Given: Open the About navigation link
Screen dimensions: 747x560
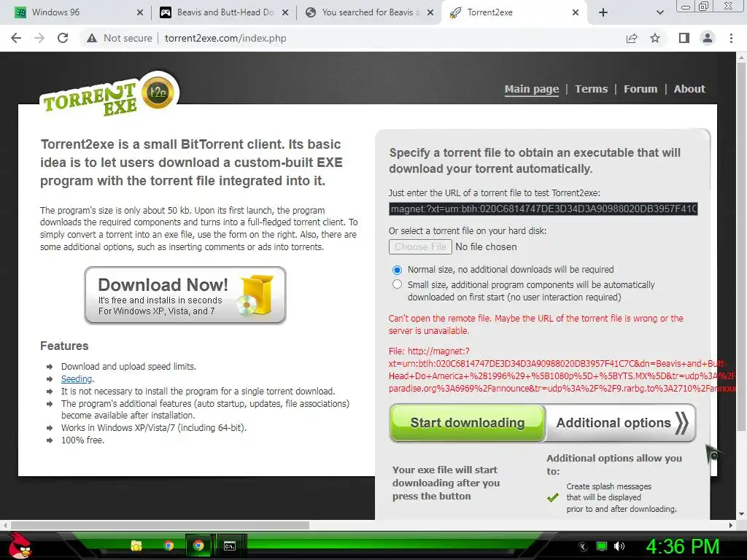Looking at the screenshot, I should pos(689,89).
